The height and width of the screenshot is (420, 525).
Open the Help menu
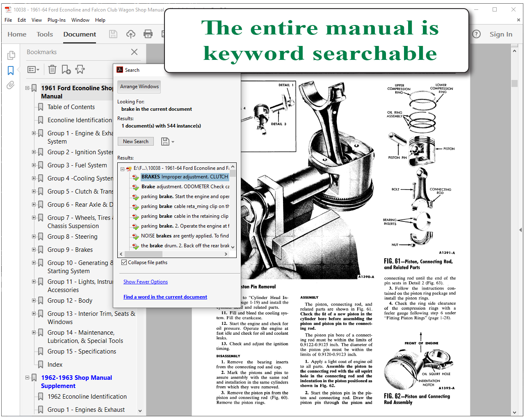pyautogui.click(x=100, y=20)
